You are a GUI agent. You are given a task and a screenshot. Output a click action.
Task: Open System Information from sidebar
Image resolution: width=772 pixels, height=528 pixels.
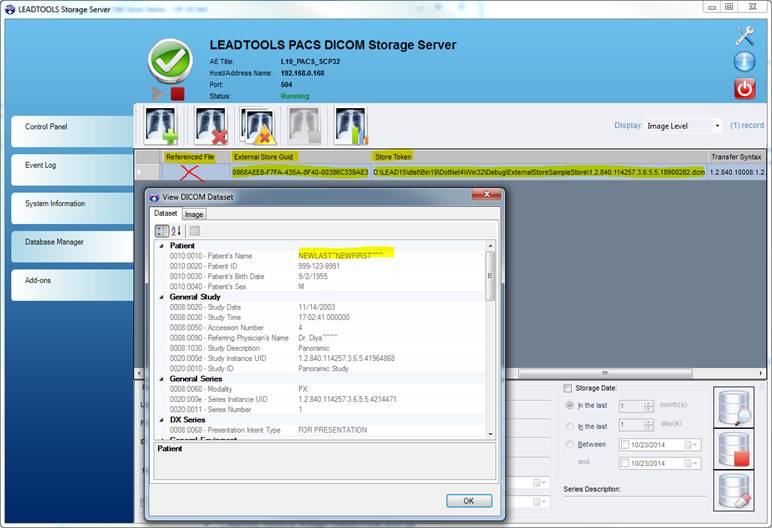[72, 208]
